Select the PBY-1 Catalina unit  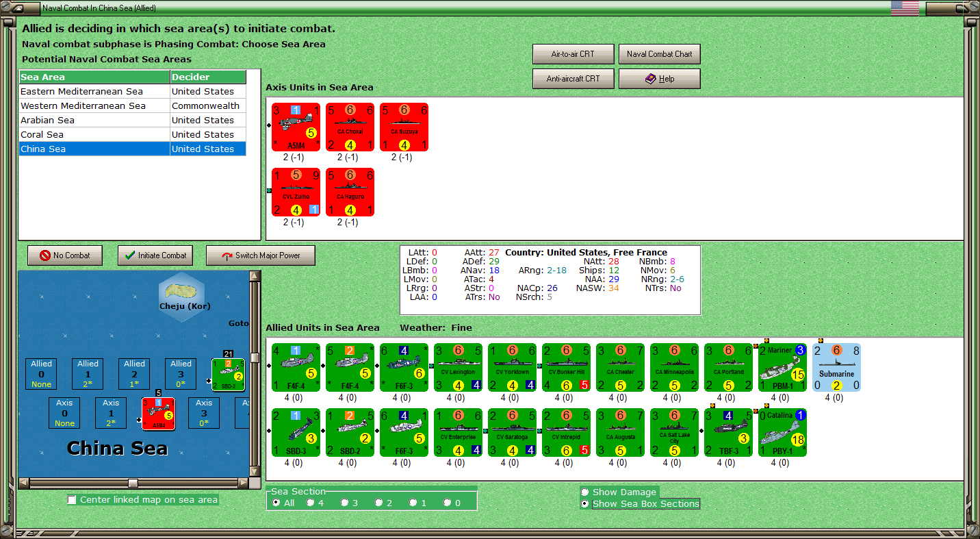[x=782, y=432]
